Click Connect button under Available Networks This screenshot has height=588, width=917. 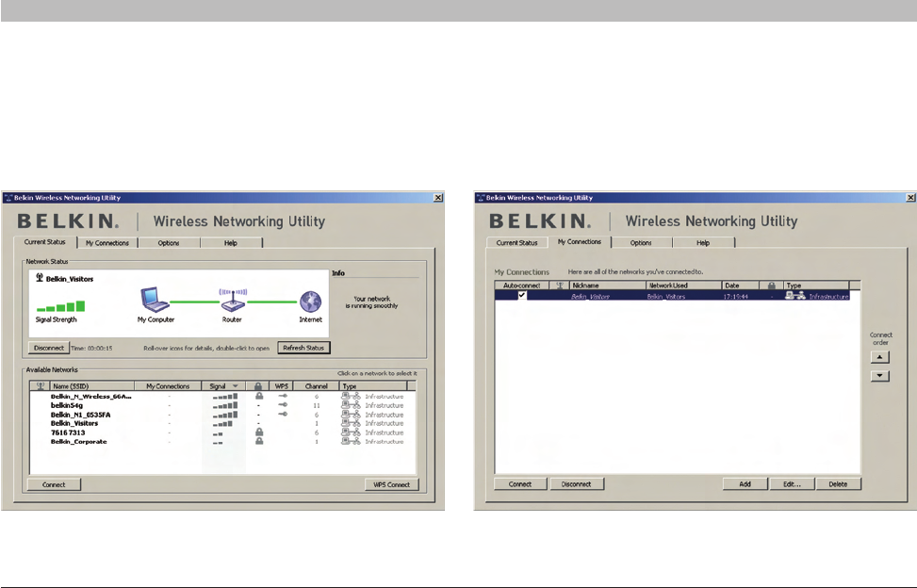click(x=54, y=484)
